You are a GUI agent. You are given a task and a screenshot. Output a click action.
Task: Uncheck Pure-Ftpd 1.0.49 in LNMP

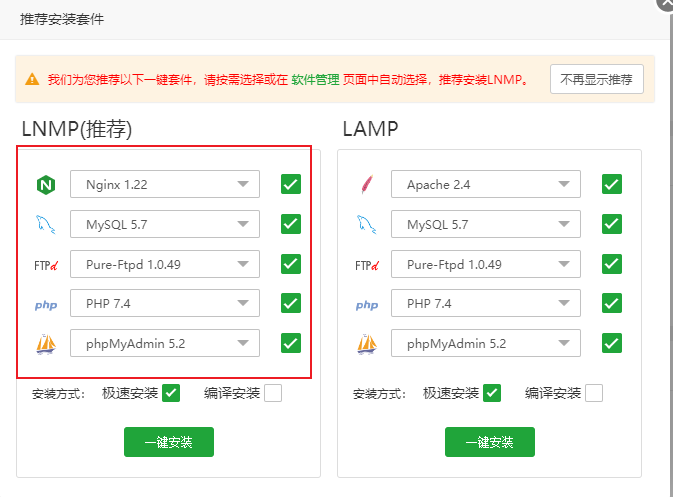click(x=291, y=264)
